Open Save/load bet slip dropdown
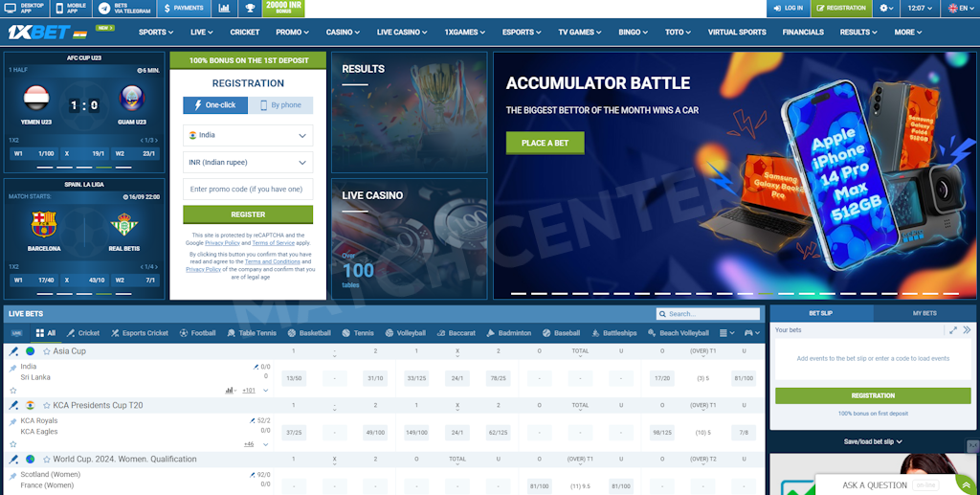980x495 pixels. pyautogui.click(x=873, y=442)
